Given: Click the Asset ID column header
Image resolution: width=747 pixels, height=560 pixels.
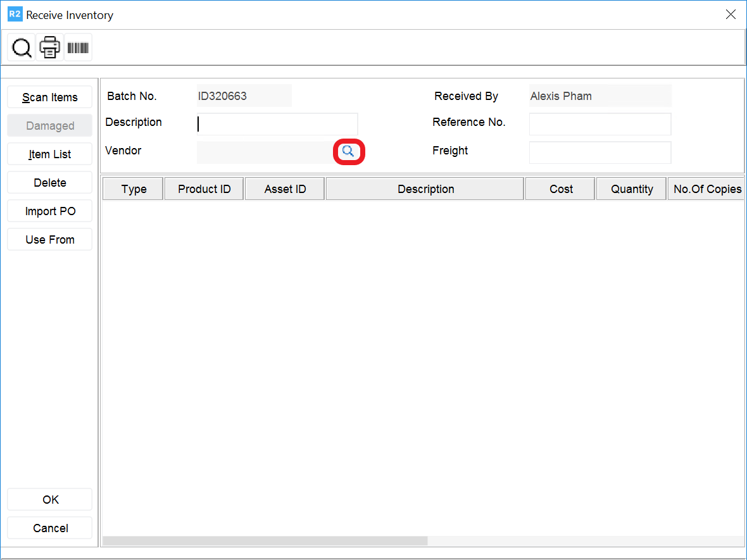Looking at the screenshot, I should click(x=285, y=189).
